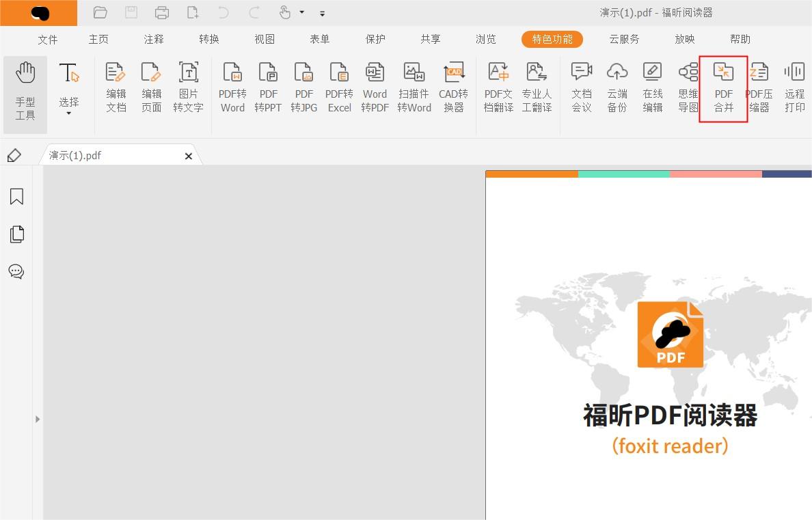Start the 思维导图 mind map tool
The width and height of the screenshot is (812, 520).
(x=688, y=87)
